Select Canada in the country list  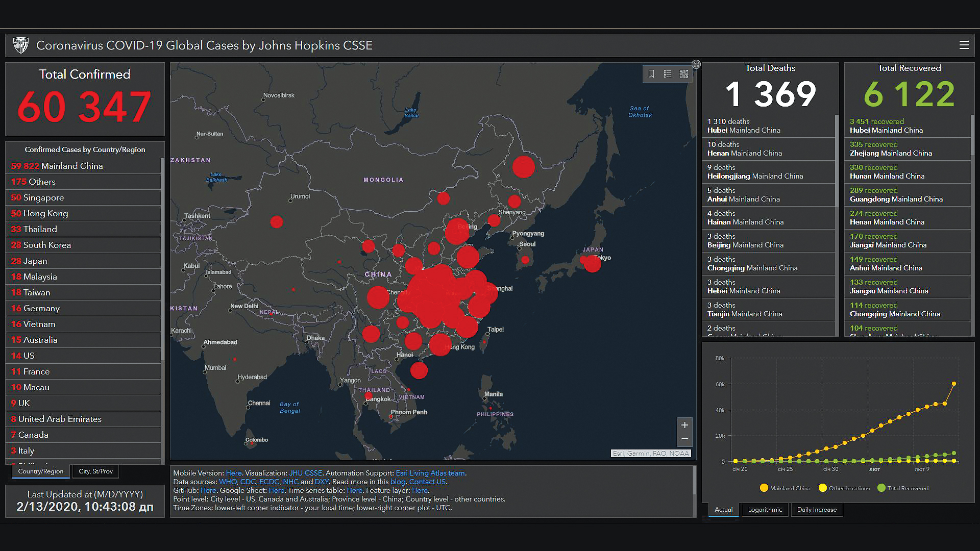click(83, 435)
